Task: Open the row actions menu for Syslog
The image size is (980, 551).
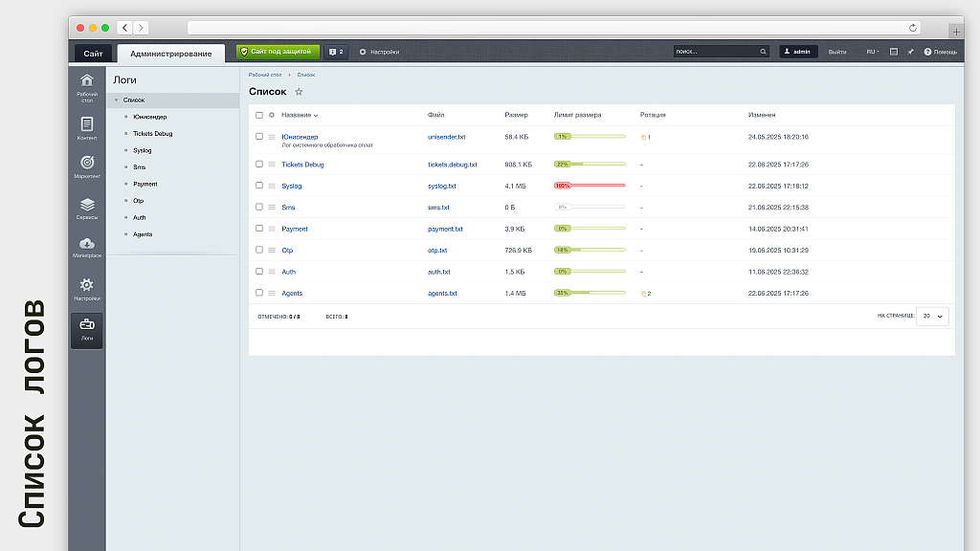Action: [272, 187]
